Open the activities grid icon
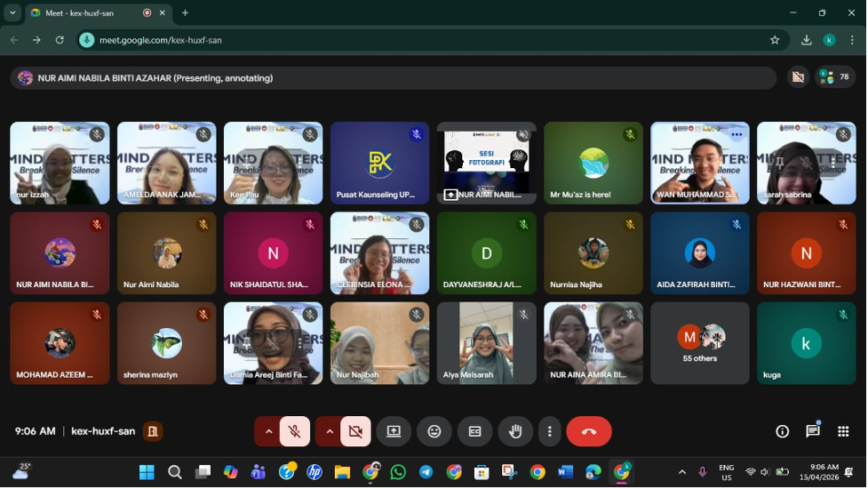 [842, 431]
